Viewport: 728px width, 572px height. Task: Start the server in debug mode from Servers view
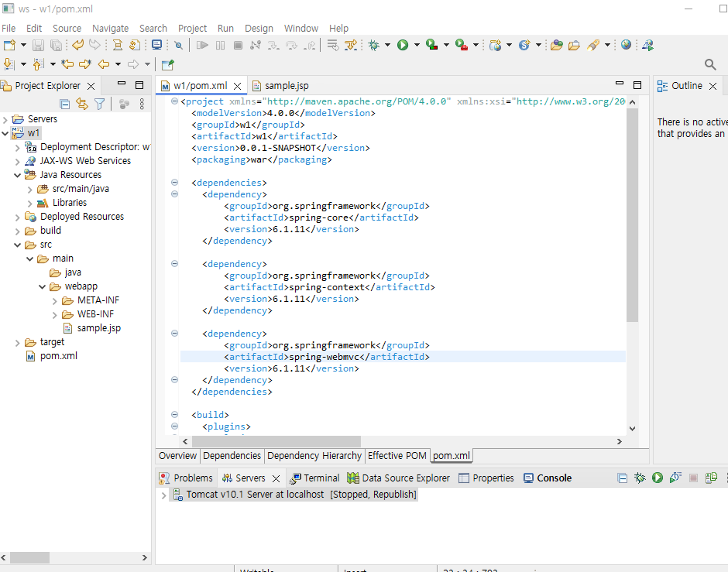pyautogui.click(x=640, y=478)
